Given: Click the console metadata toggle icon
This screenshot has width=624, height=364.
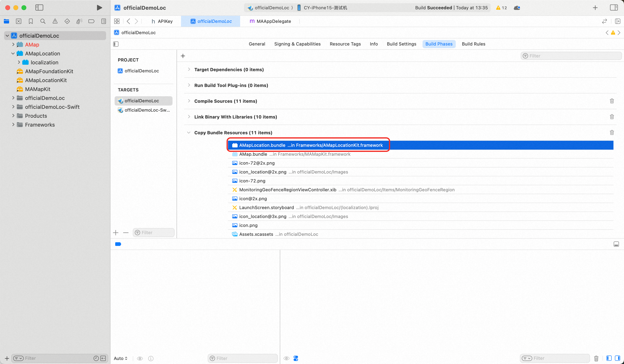Looking at the screenshot, I should (296, 358).
